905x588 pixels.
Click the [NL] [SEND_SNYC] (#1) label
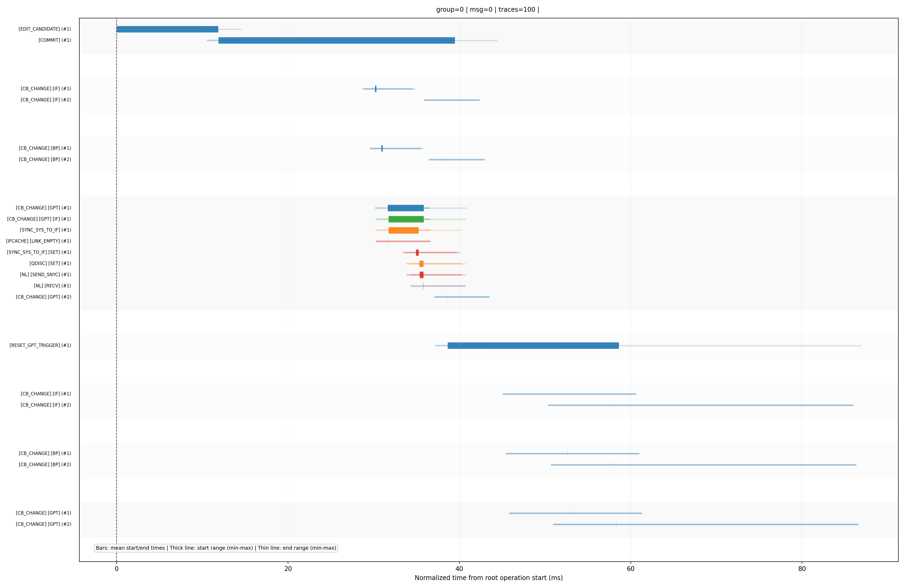[45, 274]
